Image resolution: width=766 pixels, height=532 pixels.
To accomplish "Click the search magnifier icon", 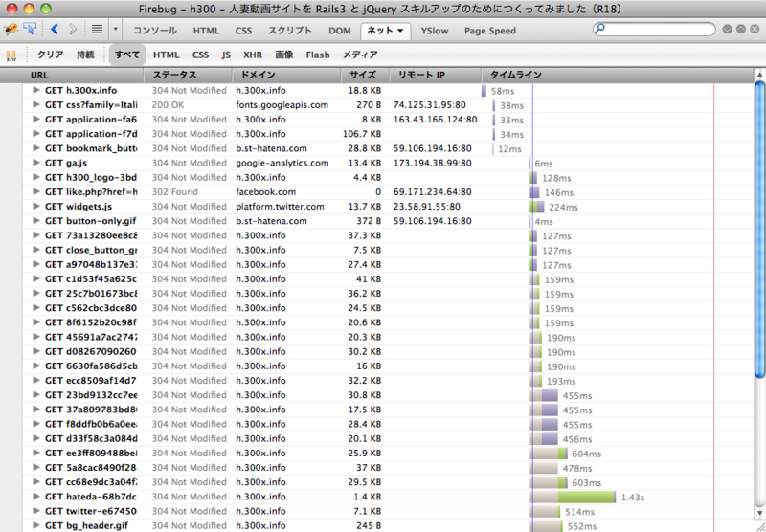I will pyautogui.click(x=600, y=29).
